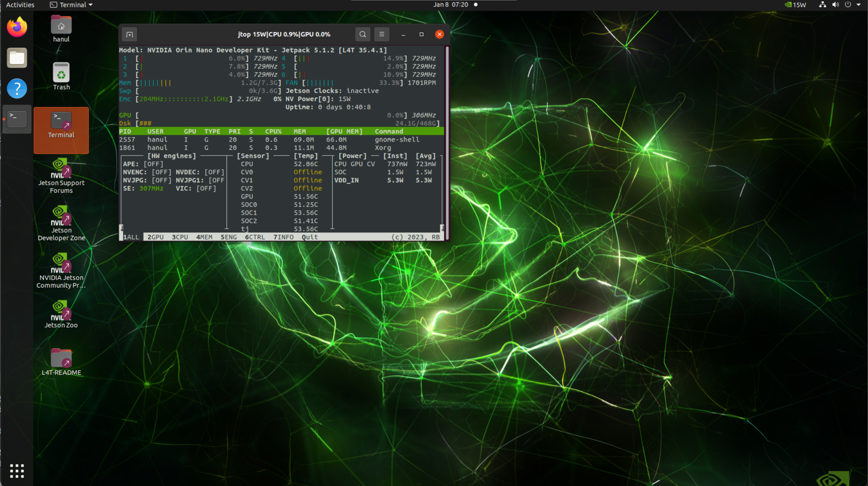Click the PID column header
Image resolution: width=868 pixels, height=486 pixels.
coord(125,131)
